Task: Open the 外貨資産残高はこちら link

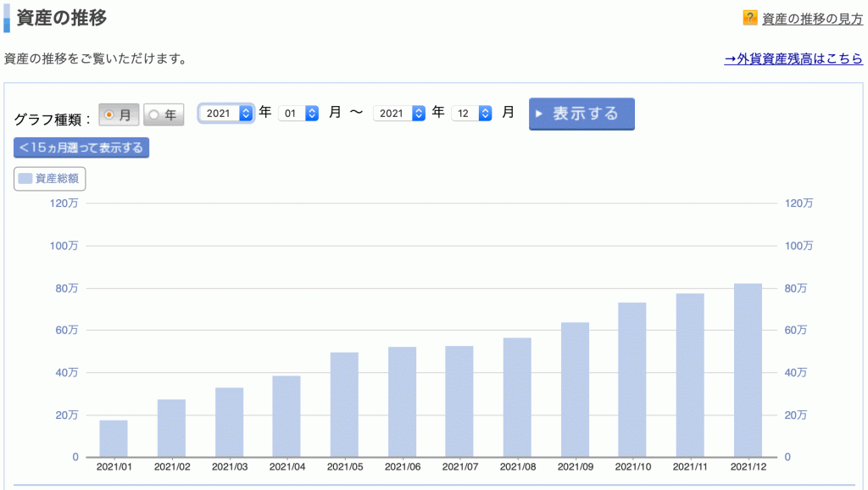Action: pyautogui.click(x=793, y=58)
